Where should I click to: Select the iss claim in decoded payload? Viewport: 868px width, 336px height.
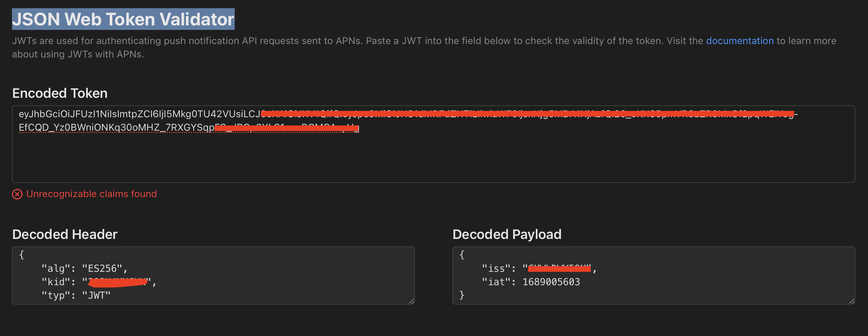click(537, 268)
